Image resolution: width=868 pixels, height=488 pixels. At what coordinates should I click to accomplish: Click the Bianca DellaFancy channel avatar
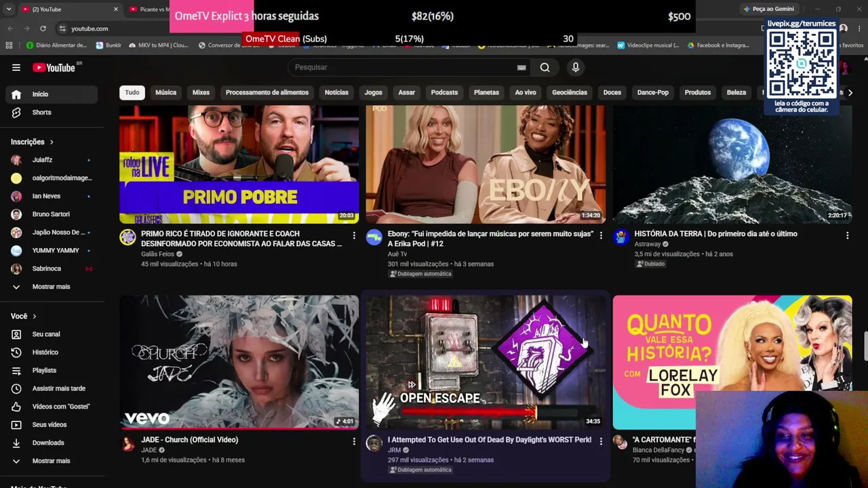point(620,442)
